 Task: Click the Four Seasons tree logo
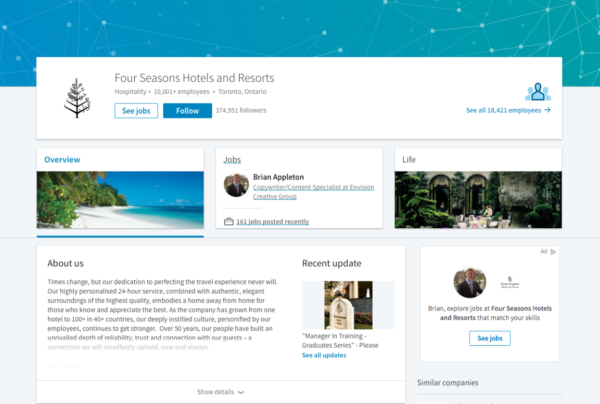coord(77,98)
